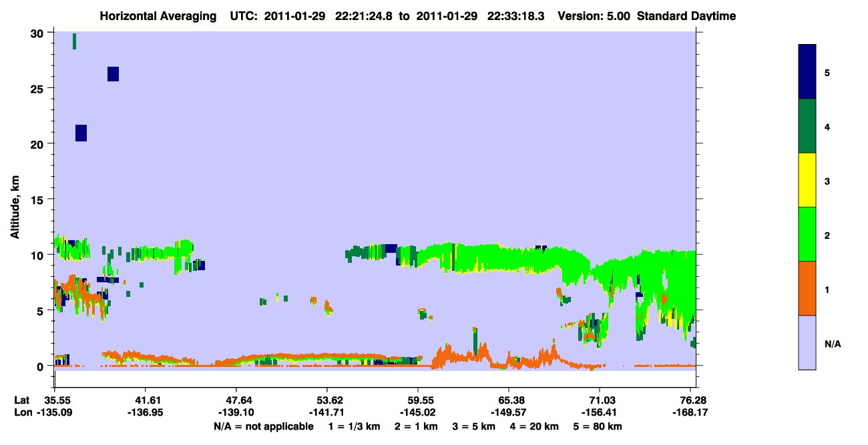Click the dark blue block near 21 km altitude
The width and height of the screenshot is (868, 445).
point(81,133)
